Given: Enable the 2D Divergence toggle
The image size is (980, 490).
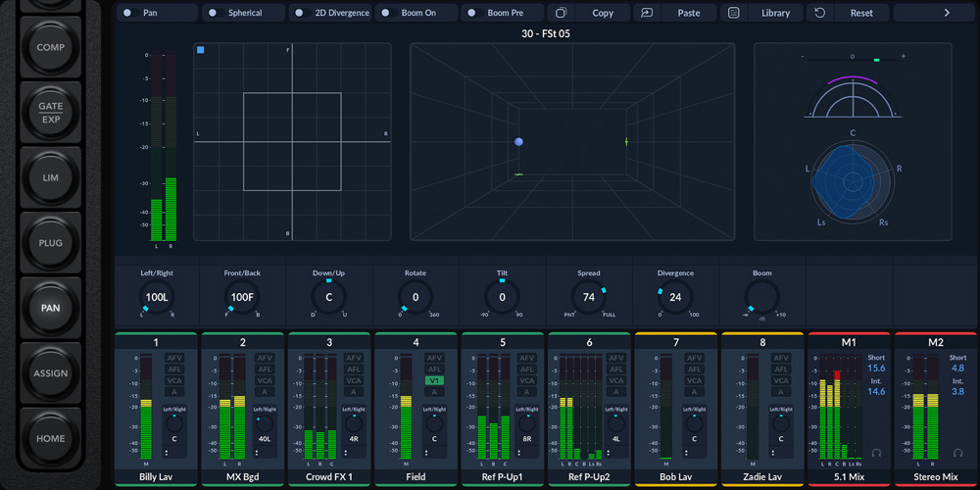Looking at the screenshot, I should (303, 13).
